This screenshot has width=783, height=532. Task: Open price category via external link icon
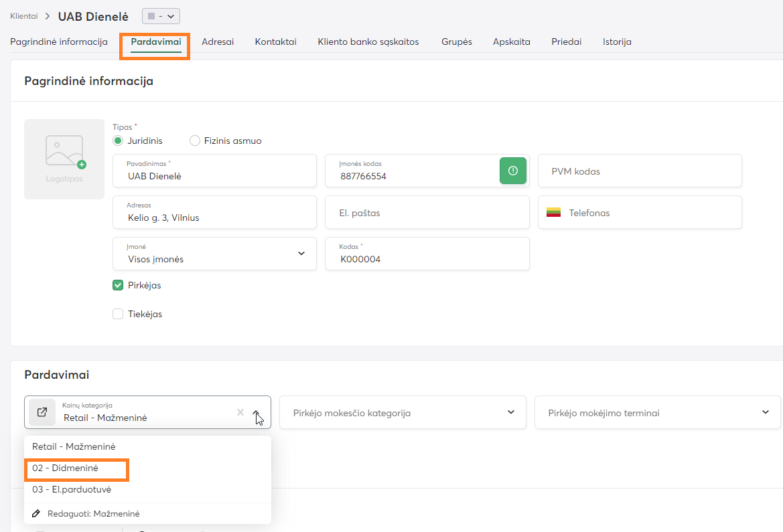click(x=42, y=412)
